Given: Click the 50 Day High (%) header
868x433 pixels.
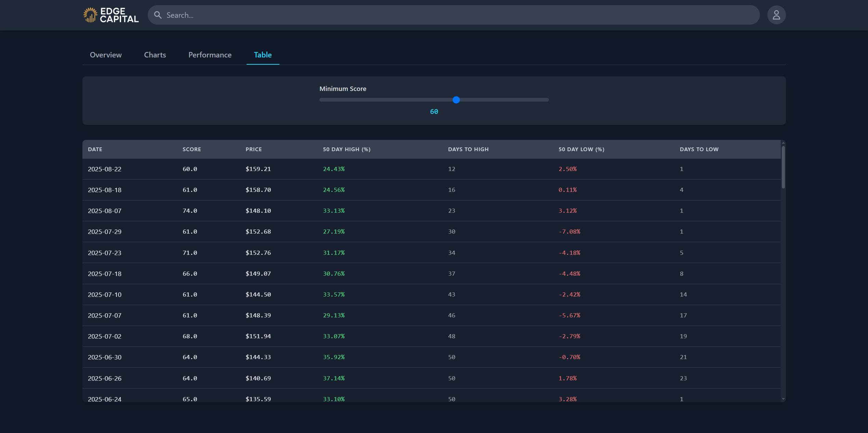Looking at the screenshot, I should click(x=346, y=149).
